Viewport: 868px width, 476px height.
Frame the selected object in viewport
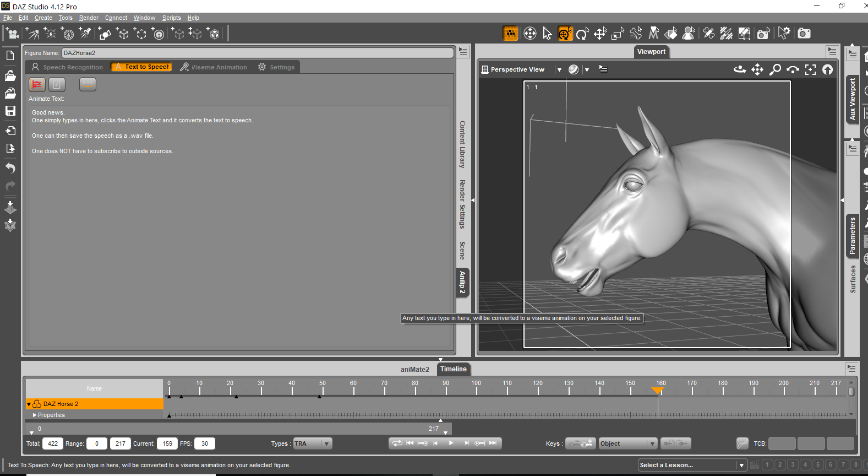tap(810, 69)
